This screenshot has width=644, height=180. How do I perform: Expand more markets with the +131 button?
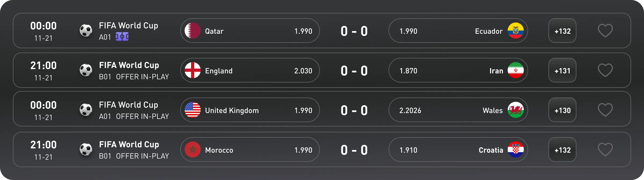(x=562, y=70)
